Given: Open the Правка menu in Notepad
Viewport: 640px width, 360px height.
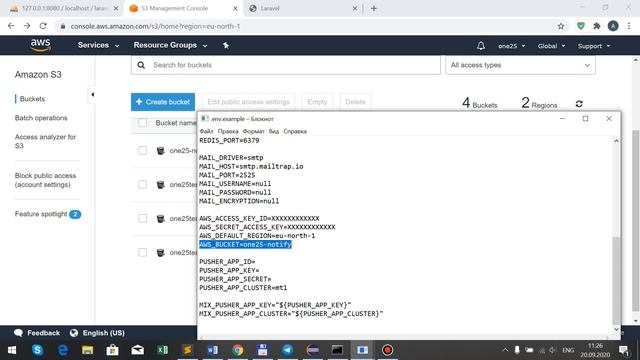Looking at the screenshot, I should pos(228,131).
